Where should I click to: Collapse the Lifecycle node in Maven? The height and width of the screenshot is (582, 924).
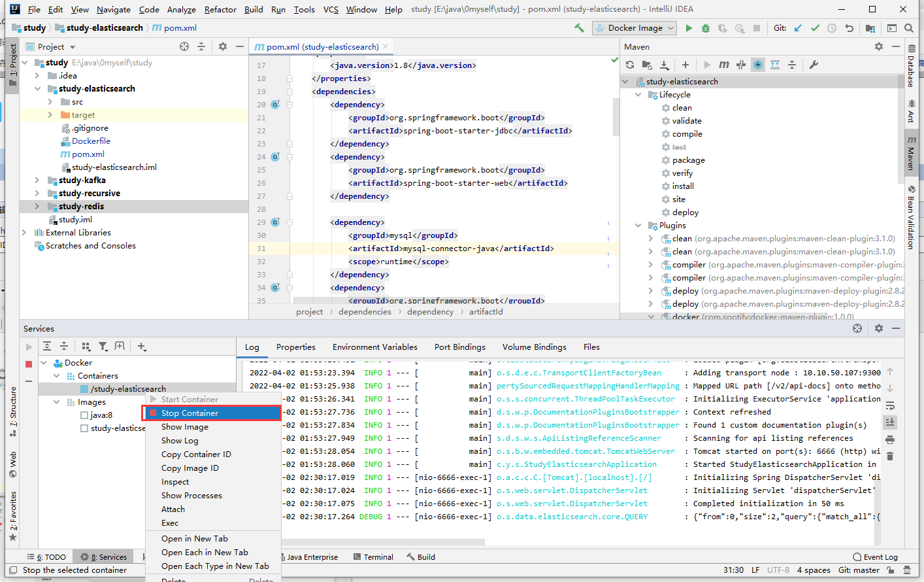click(x=638, y=95)
